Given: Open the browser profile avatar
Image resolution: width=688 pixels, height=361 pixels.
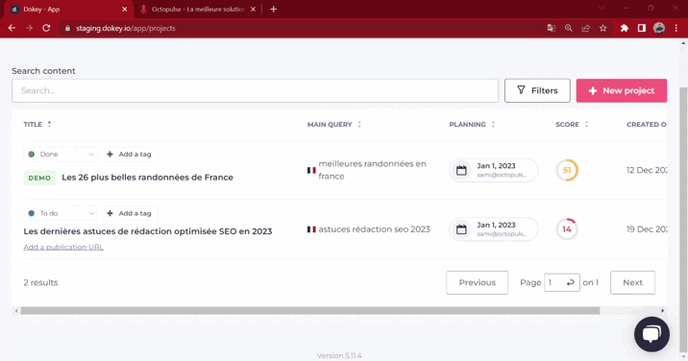Looking at the screenshot, I should pos(659,28).
